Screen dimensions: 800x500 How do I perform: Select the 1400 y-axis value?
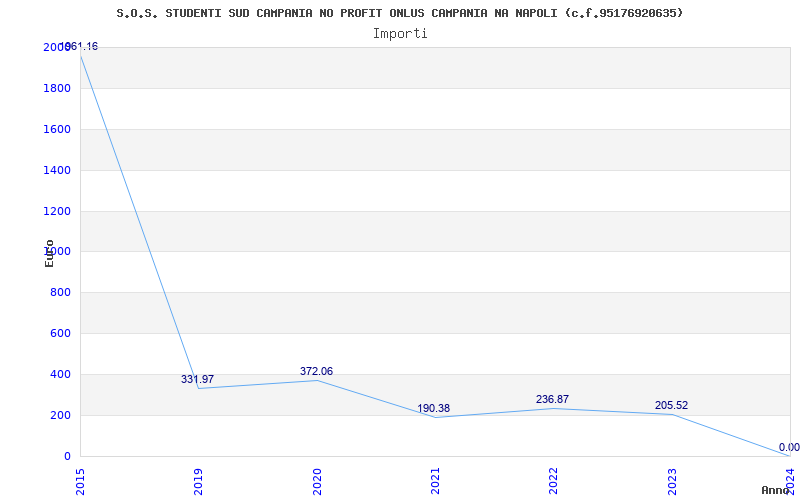tap(57, 170)
